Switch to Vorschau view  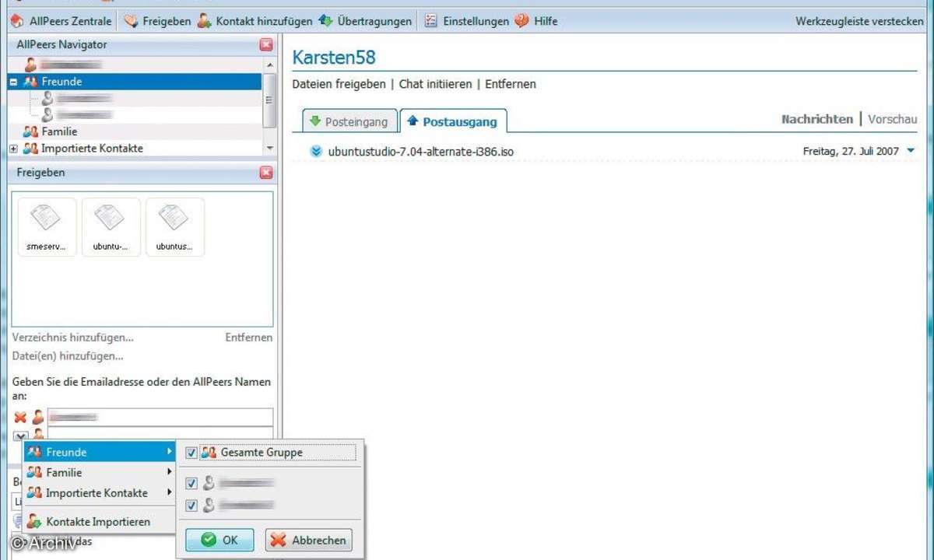click(893, 119)
